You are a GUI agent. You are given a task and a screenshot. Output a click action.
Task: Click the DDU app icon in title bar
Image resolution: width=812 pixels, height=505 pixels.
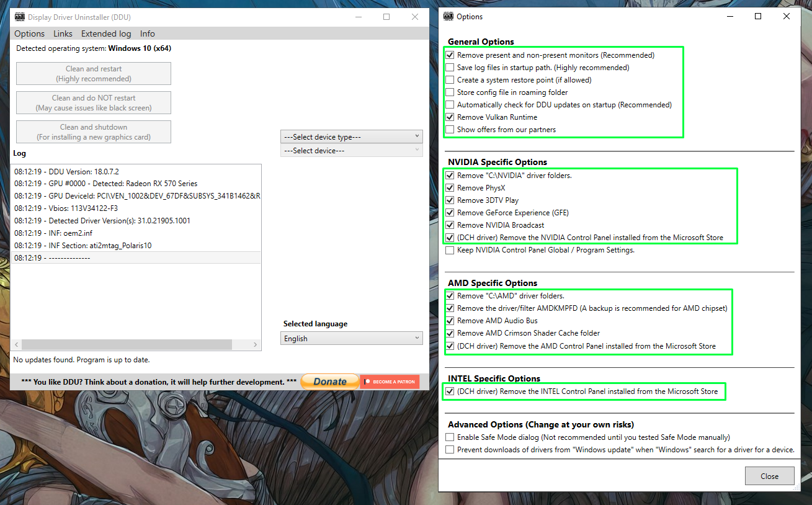20,17
